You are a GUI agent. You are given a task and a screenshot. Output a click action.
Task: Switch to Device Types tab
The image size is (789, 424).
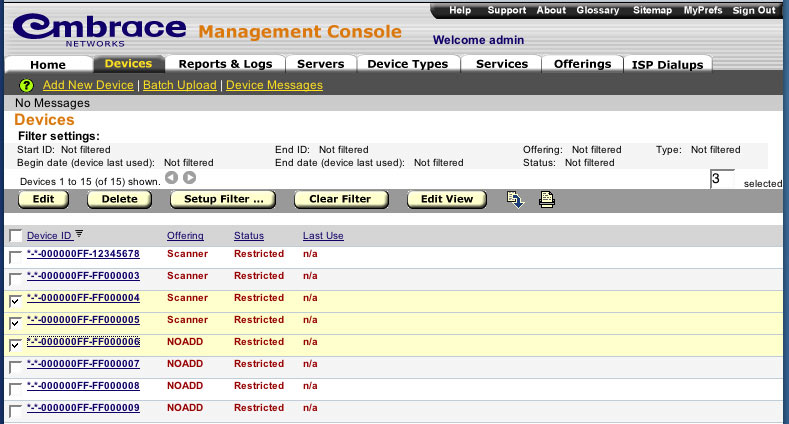click(x=408, y=64)
